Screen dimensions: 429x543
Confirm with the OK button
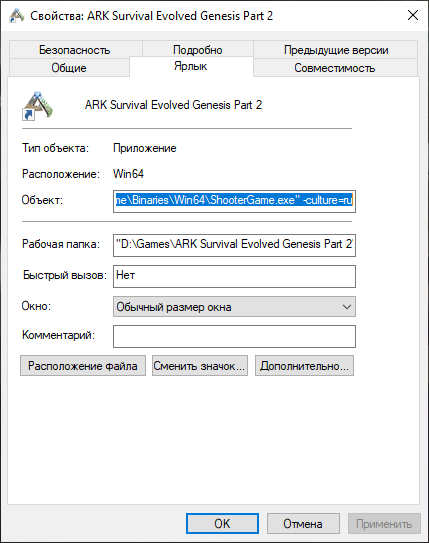click(x=222, y=523)
